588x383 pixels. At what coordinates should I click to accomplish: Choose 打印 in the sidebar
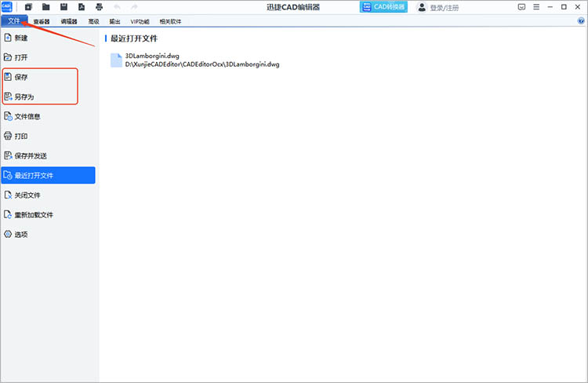(x=48, y=136)
